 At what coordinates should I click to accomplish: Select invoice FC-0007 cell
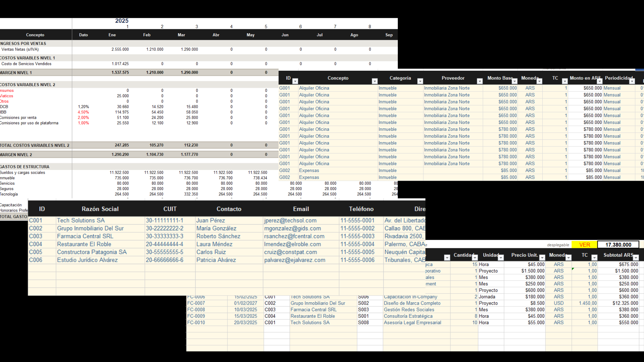[x=196, y=303]
